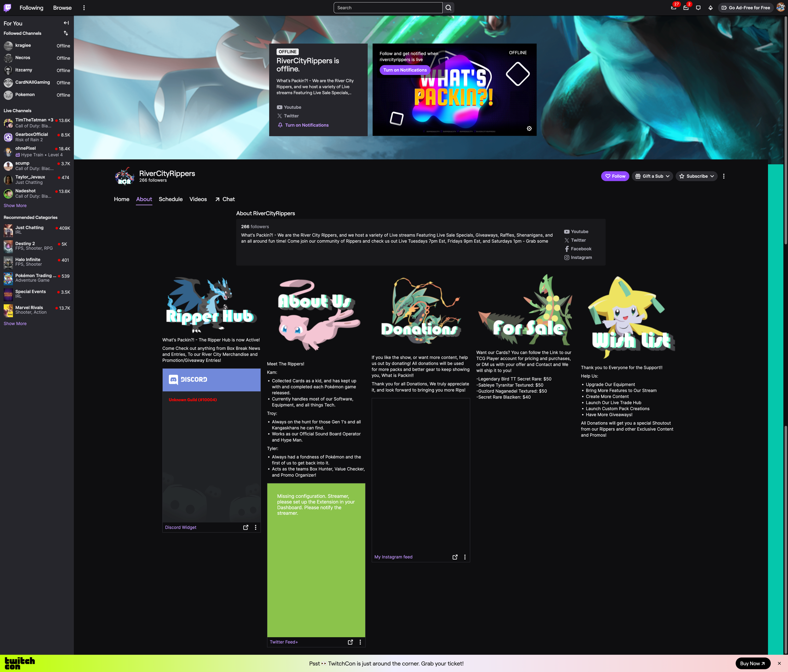Click the search magnifier button

coord(449,8)
